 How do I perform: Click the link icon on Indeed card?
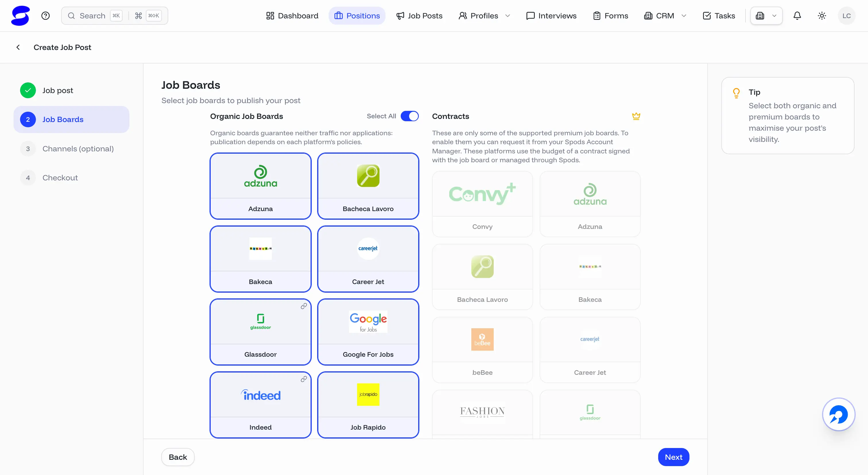click(x=304, y=379)
